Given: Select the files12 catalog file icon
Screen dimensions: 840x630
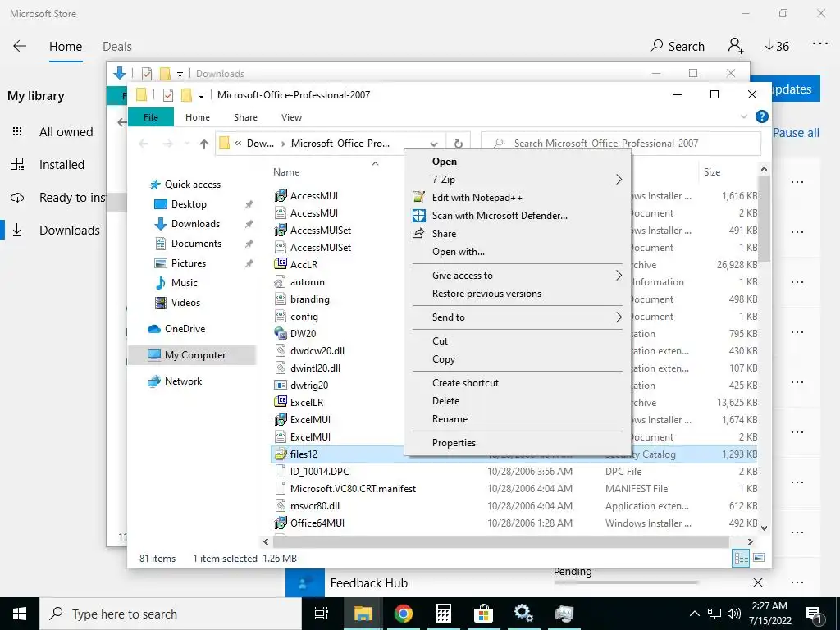Looking at the screenshot, I should 281,454.
